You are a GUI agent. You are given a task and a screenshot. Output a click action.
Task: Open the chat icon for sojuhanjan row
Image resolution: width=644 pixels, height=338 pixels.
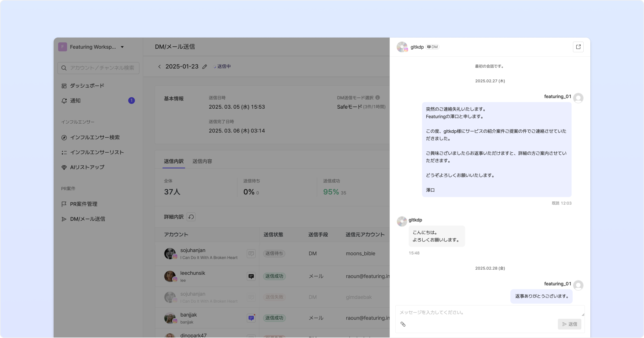tap(251, 253)
